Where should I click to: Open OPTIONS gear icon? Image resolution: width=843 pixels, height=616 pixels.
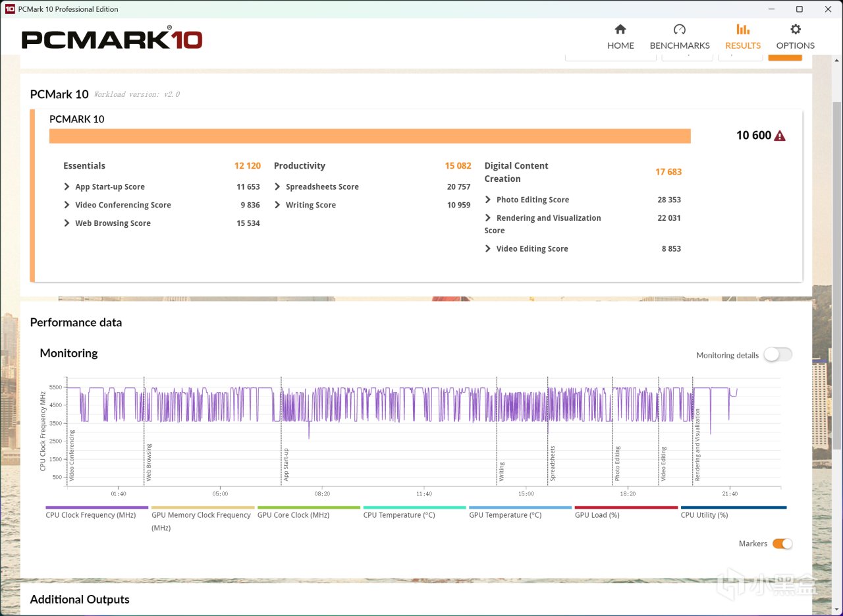(x=796, y=30)
